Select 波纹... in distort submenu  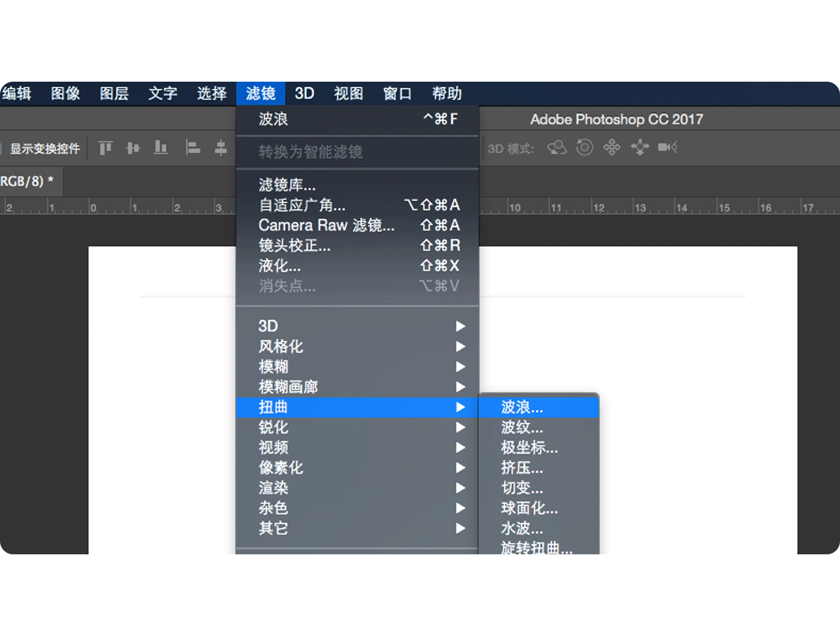click(538, 427)
